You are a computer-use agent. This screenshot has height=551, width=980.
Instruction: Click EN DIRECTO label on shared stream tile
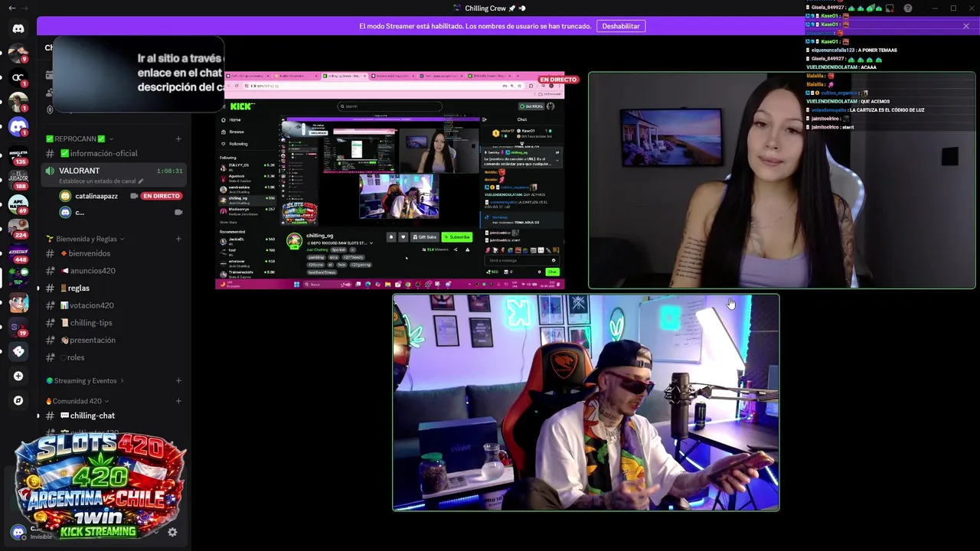coord(557,80)
